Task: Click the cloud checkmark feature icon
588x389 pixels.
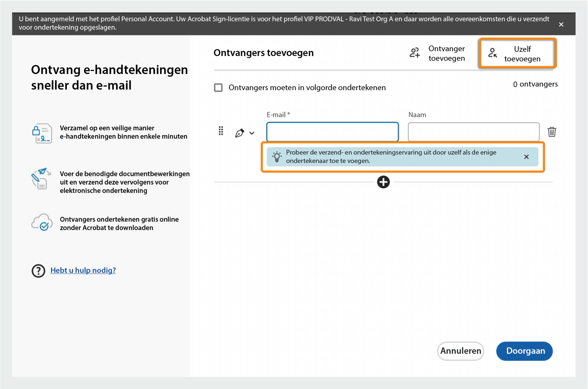Action: pyautogui.click(x=42, y=222)
